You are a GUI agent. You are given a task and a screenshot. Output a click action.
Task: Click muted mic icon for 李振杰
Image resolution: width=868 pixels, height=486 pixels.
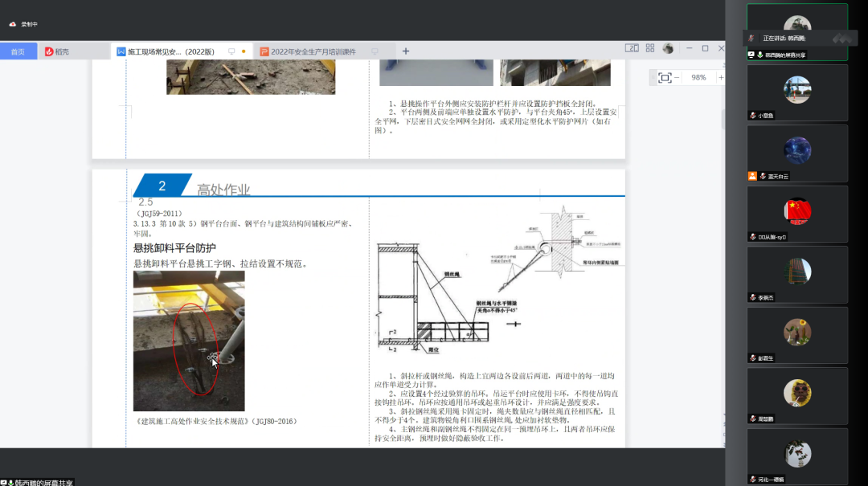(752, 297)
